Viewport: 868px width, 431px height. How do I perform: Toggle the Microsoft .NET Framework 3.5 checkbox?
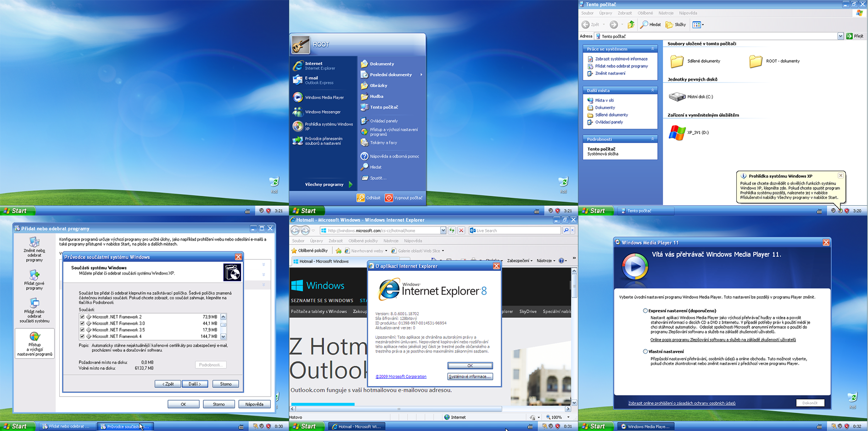click(x=82, y=330)
